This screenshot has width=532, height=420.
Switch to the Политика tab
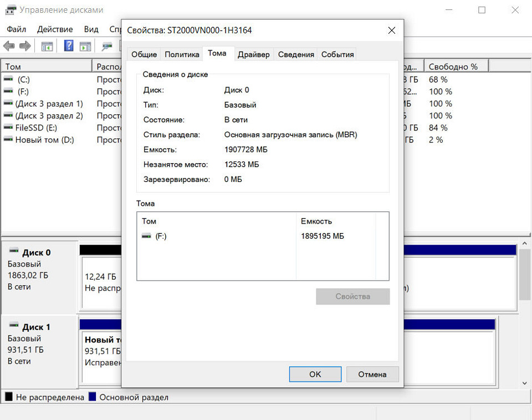182,54
